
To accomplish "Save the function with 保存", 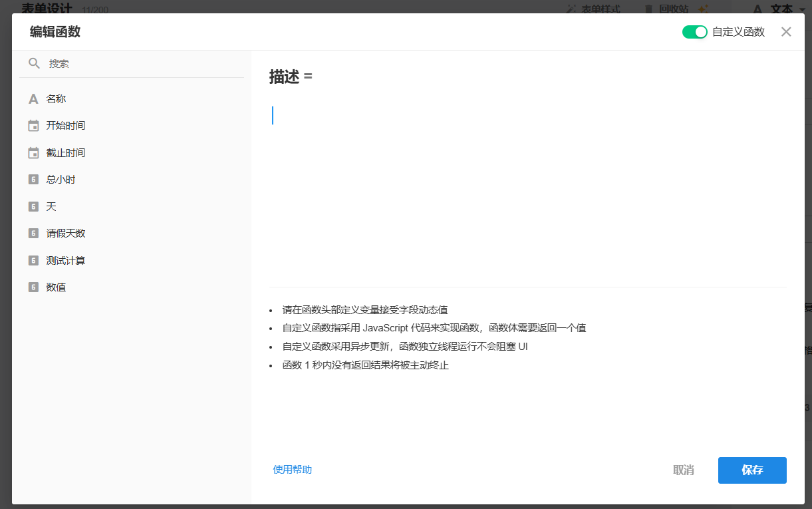I will [751, 470].
